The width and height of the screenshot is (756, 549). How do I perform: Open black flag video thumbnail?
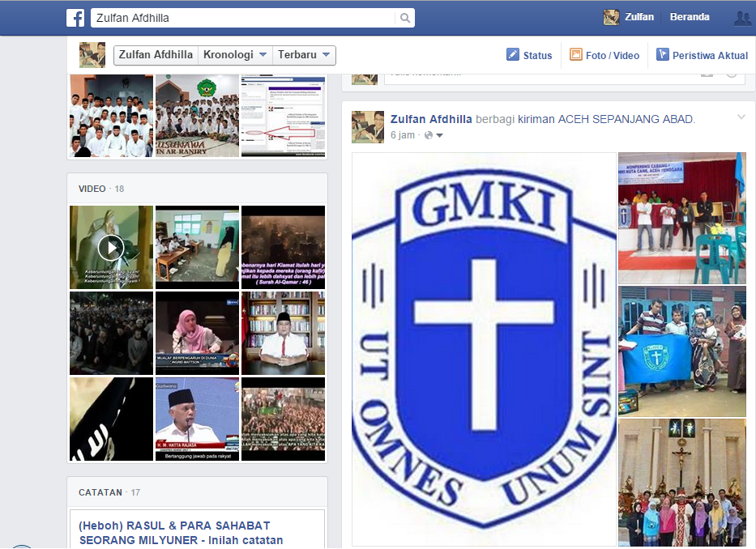(111, 419)
